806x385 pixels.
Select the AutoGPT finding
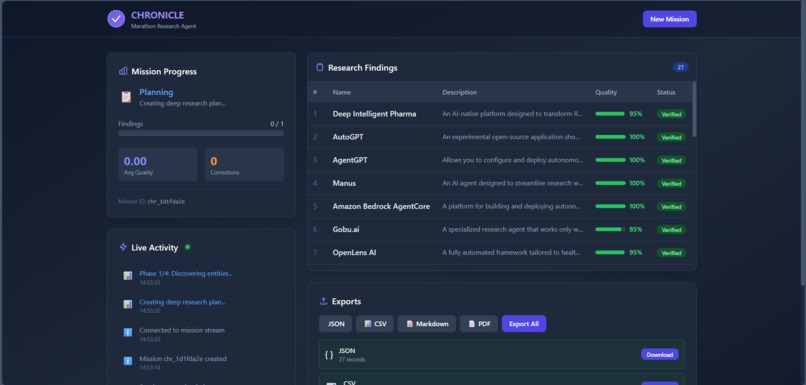click(500, 137)
